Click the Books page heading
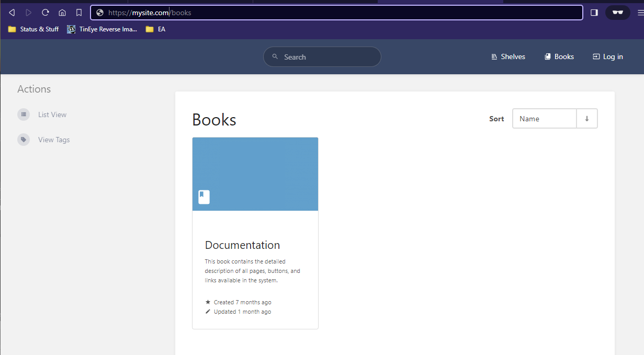Screen dimensions: 644x355 (x=214, y=120)
